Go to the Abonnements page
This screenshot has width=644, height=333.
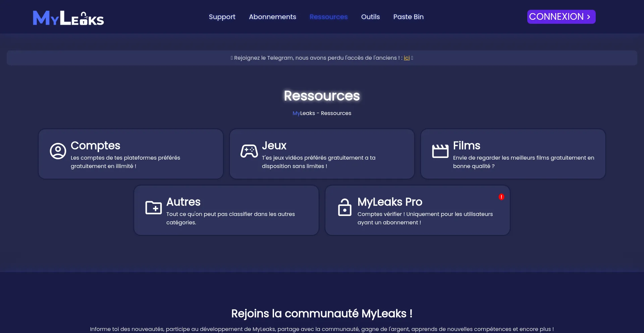coord(272,17)
